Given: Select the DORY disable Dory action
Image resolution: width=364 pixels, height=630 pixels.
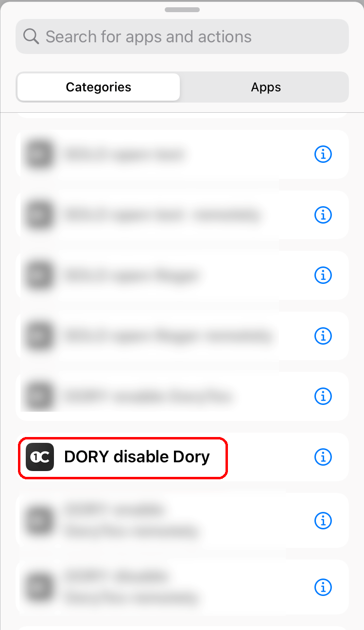Looking at the screenshot, I should (182, 457).
